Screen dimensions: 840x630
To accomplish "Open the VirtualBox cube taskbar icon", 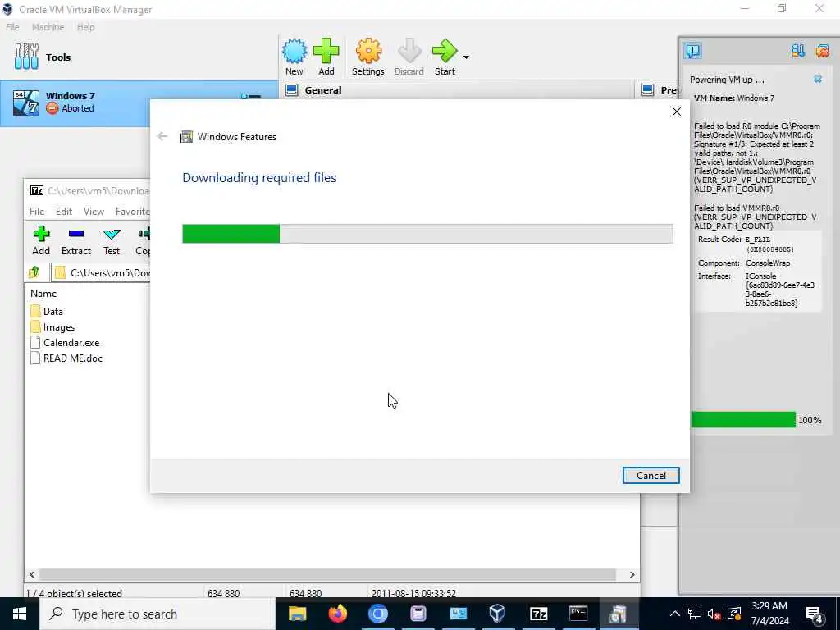I will (498, 614).
